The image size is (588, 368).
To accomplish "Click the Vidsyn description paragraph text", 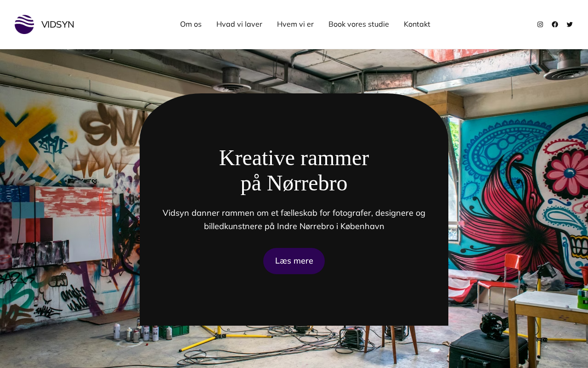I will (294, 219).
